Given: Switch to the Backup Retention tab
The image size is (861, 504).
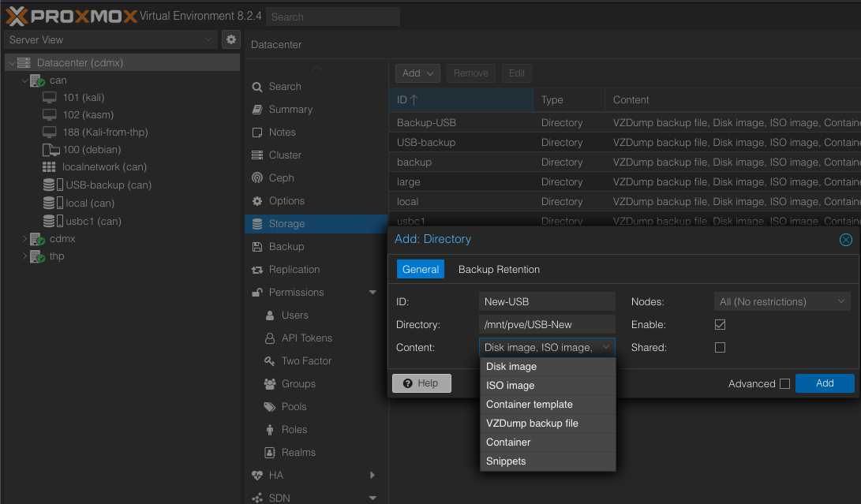Looking at the screenshot, I should tap(499, 269).
